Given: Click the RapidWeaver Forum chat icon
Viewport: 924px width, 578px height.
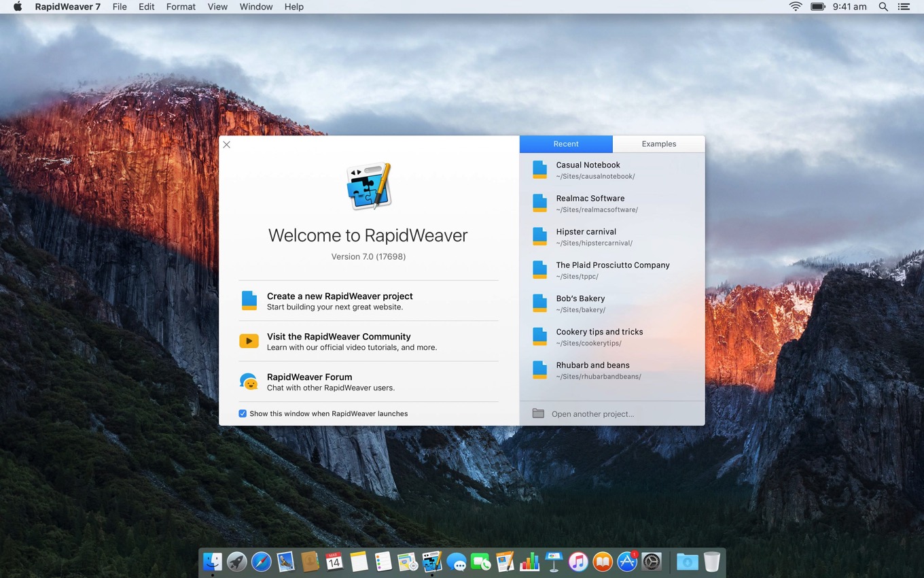Looking at the screenshot, I should point(249,381).
